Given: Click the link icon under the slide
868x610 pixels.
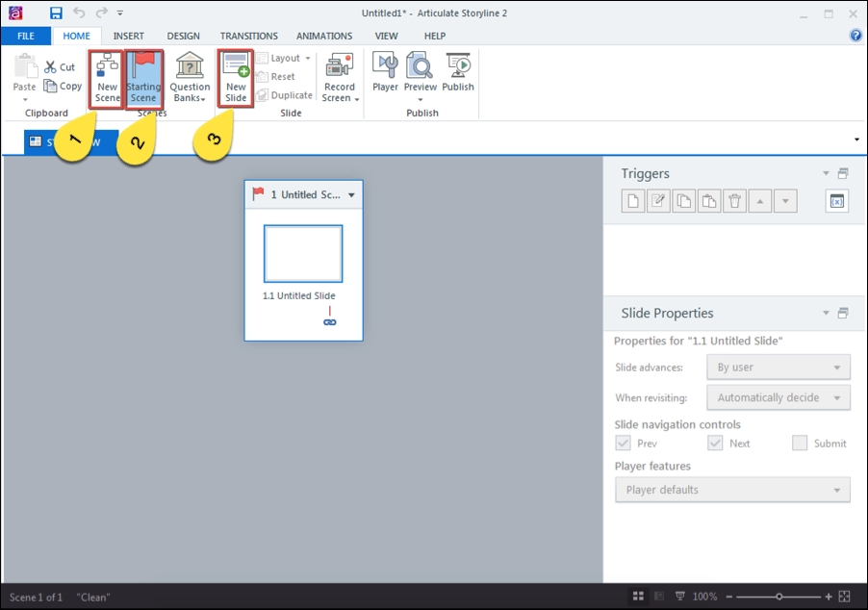Looking at the screenshot, I should coord(329,322).
